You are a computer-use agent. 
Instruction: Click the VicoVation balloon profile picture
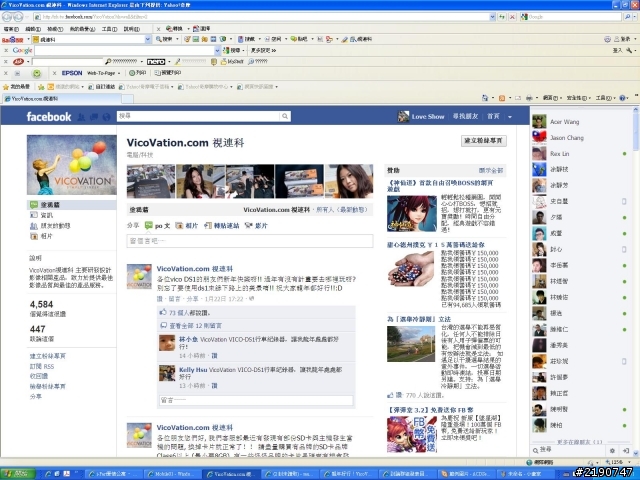point(72,165)
